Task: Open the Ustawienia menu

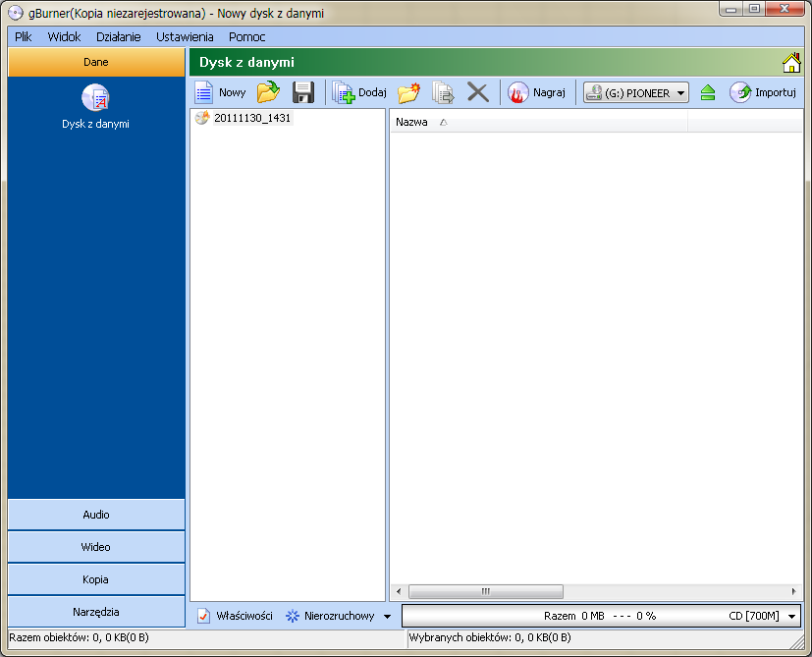Action: point(185,36)
